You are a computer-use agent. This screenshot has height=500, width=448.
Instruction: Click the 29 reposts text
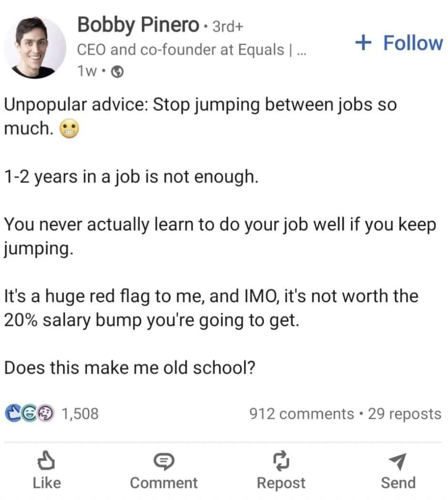pos(406,413)
